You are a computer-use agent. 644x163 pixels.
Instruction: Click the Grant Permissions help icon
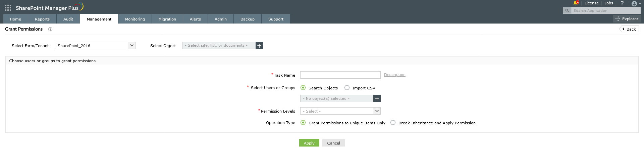[50, 29]
